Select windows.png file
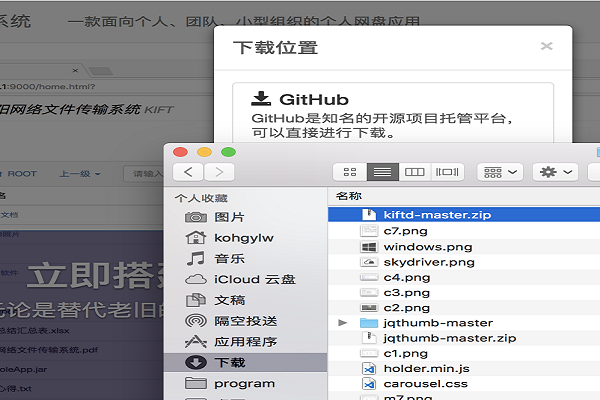Image resolution: width=600 pixels, height=400 pixels. pyautogui.click(x=464, y=247)
